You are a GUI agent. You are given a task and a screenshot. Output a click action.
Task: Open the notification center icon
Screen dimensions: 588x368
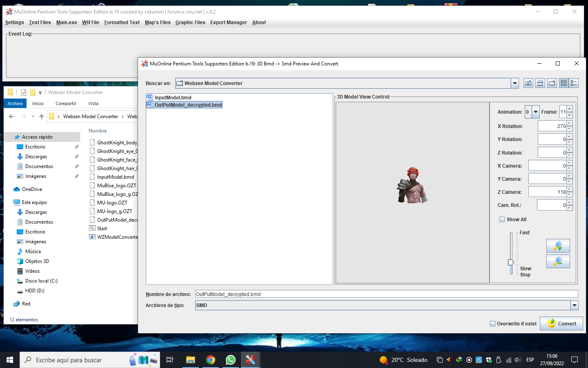pyautogui.click(x=575, y=360)
